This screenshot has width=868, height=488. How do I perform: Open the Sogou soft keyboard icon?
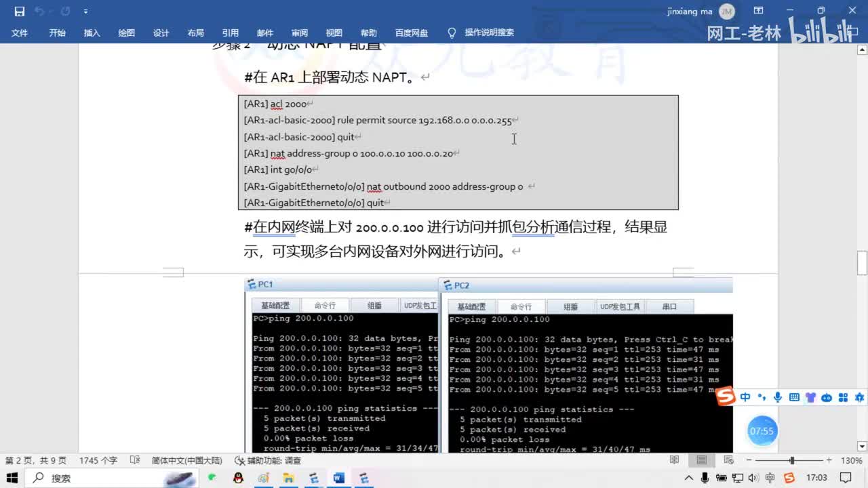[794, 397]
